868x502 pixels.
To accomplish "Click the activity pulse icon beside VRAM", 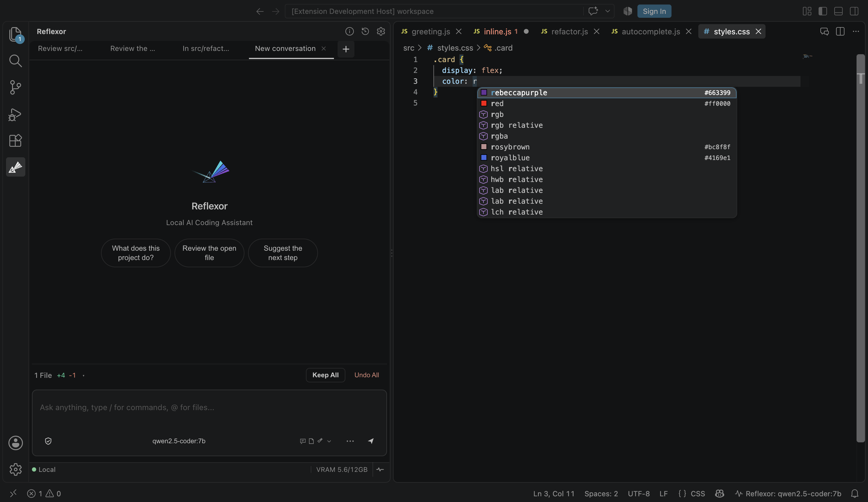I will tap(380, 470).
